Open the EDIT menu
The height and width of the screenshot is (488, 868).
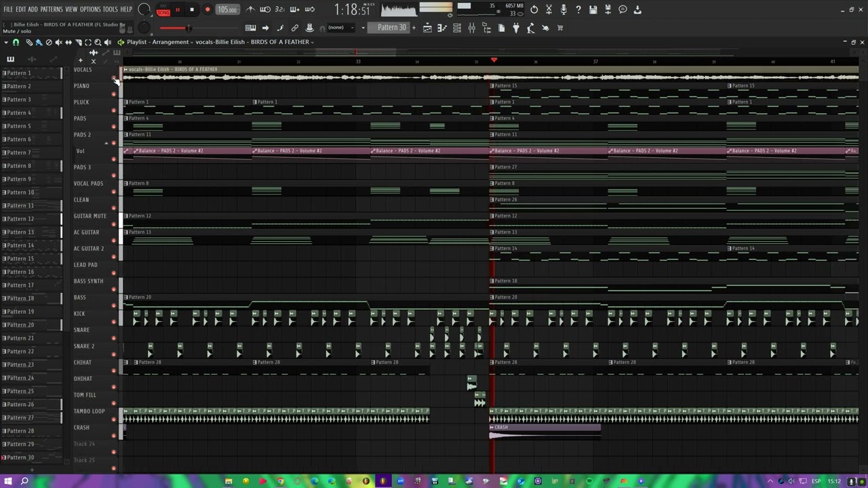(20, 9)
